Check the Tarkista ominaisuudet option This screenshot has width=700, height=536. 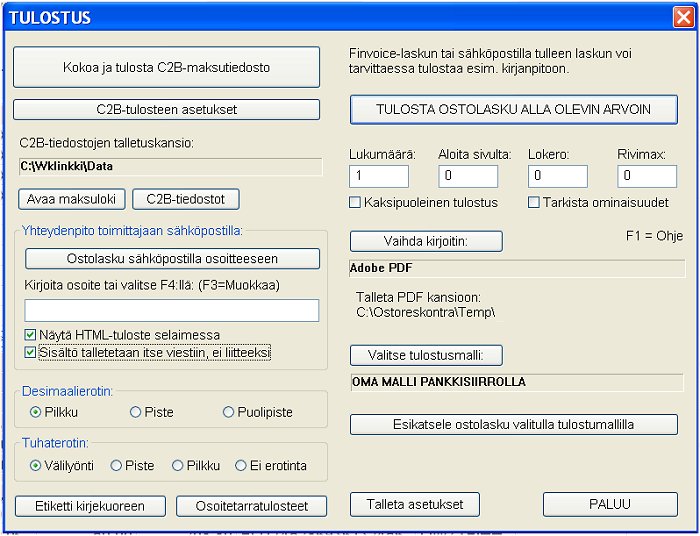coord(534,203)
